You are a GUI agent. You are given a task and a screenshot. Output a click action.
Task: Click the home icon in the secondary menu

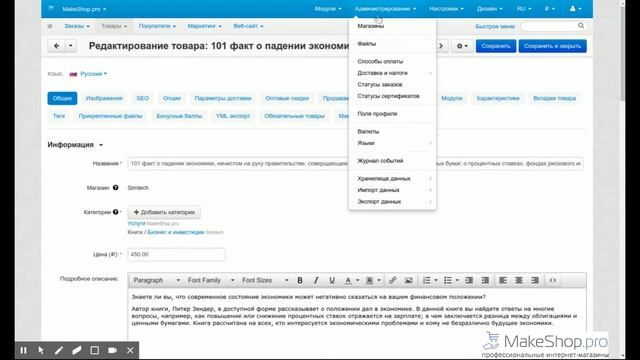50,26
